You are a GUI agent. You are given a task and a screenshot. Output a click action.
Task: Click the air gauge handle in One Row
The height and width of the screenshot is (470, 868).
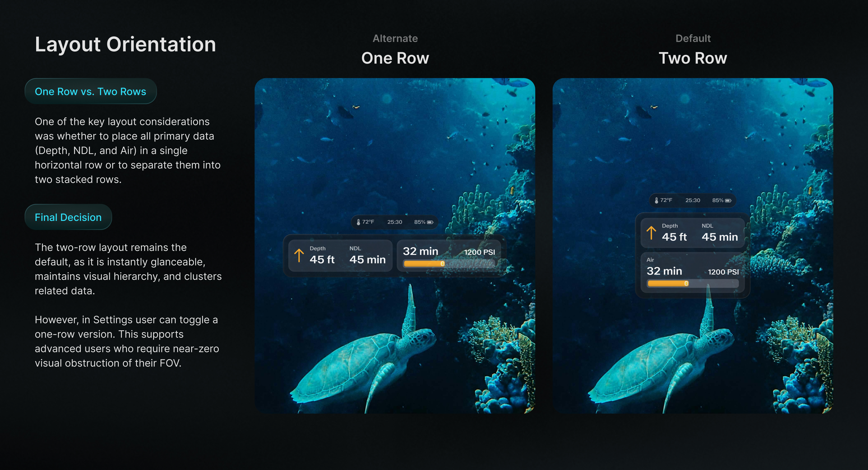[x=442, y=264]
